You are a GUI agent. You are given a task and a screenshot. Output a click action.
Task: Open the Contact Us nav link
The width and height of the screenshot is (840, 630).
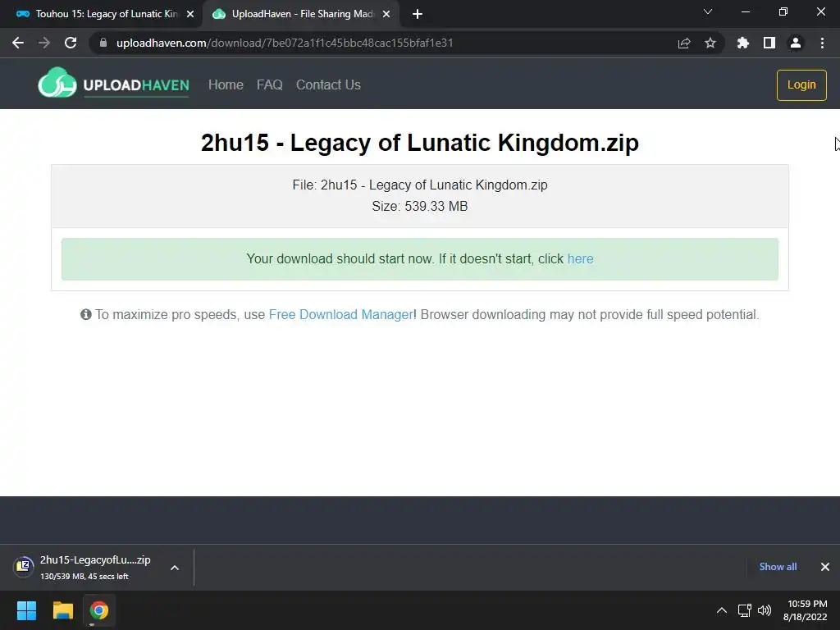click(328, 84)
